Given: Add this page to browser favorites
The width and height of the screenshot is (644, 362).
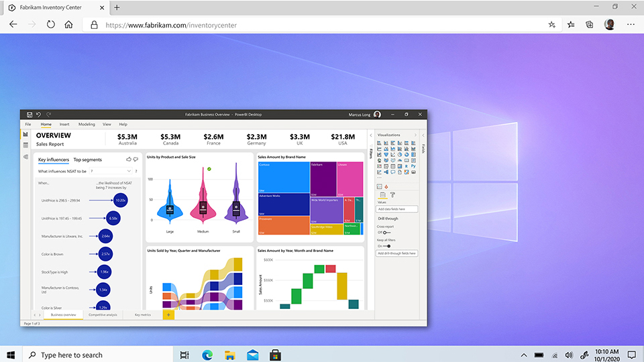Looking at the screenshot, I should click(x=552, y=25).
